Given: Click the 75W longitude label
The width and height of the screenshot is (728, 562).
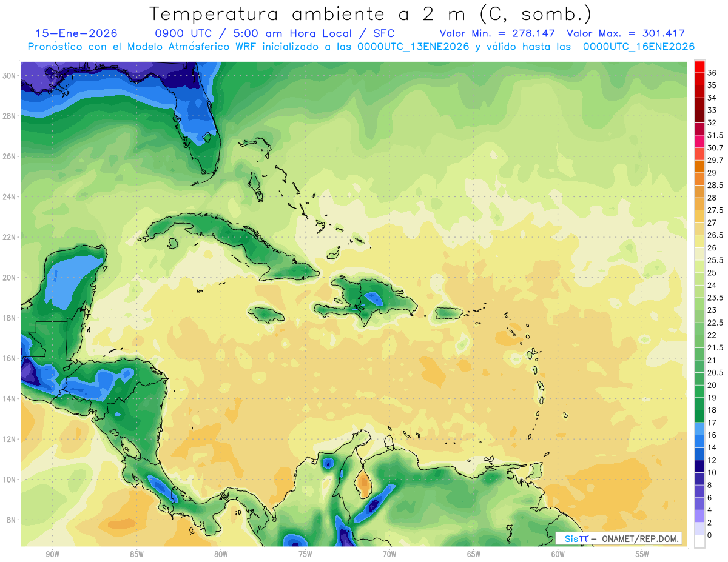Looking at the screenshot, I should tap(305, 555).
